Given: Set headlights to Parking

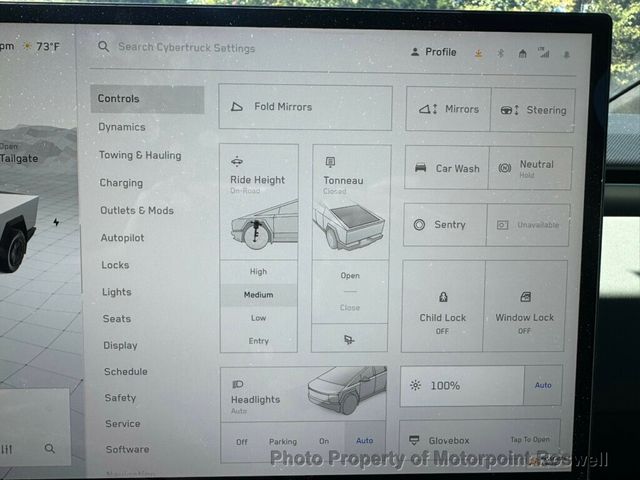Looking at the screenshot, I should click(x=283, y=441).
